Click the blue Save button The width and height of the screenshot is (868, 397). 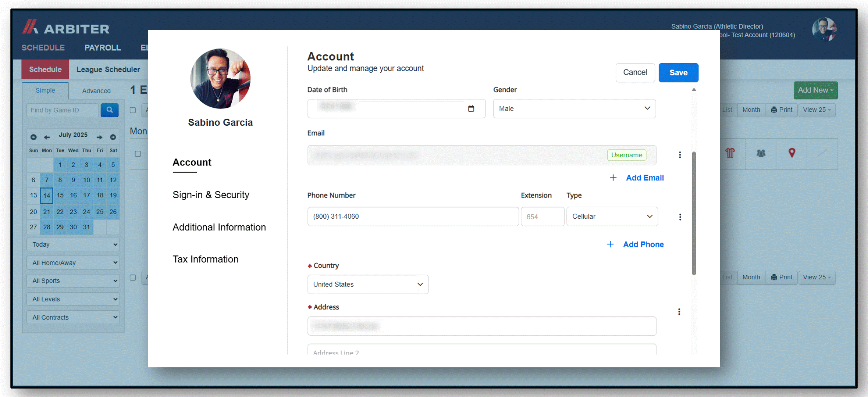pos(678,73)
